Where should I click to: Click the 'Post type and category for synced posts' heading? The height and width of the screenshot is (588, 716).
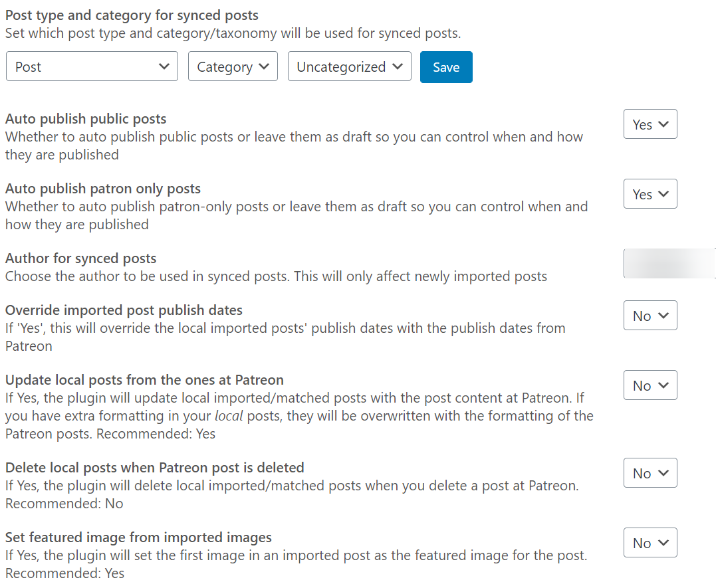tap(132, 15)
